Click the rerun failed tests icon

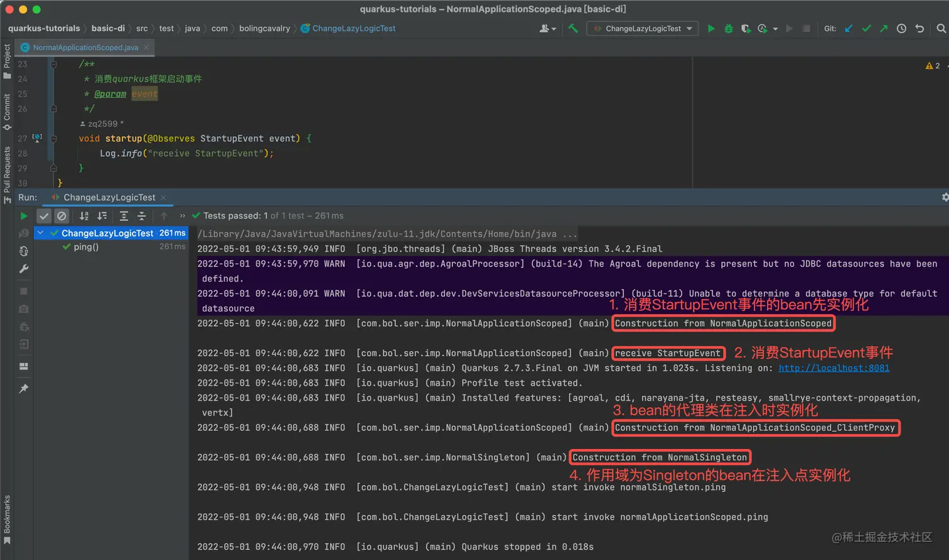pos(24,233)
